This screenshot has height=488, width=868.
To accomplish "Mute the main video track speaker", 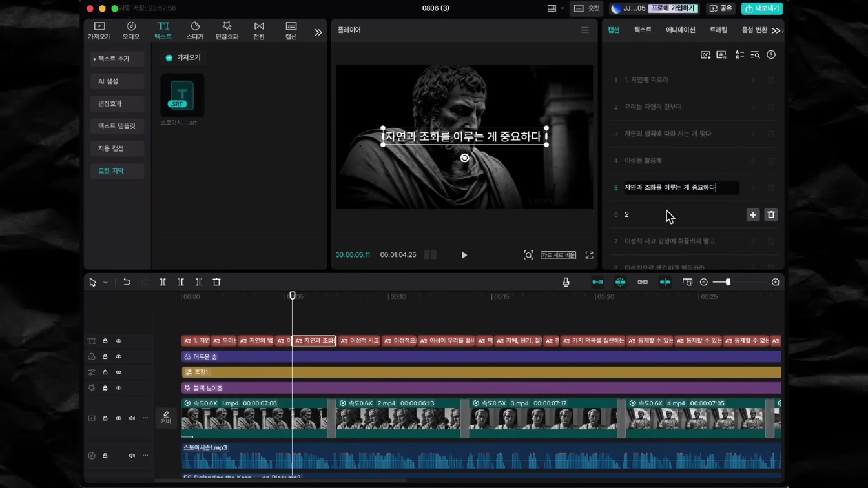I will (132, 418).
